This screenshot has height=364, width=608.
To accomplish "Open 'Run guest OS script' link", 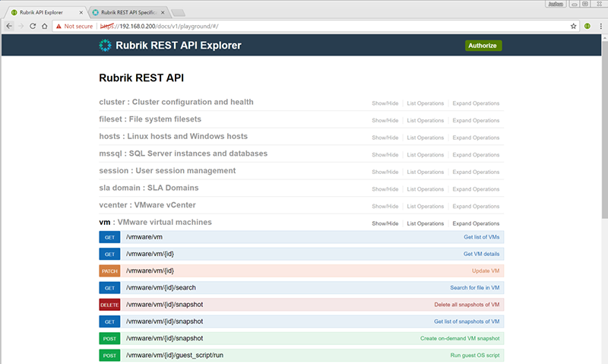I will [x=474, y=355].
